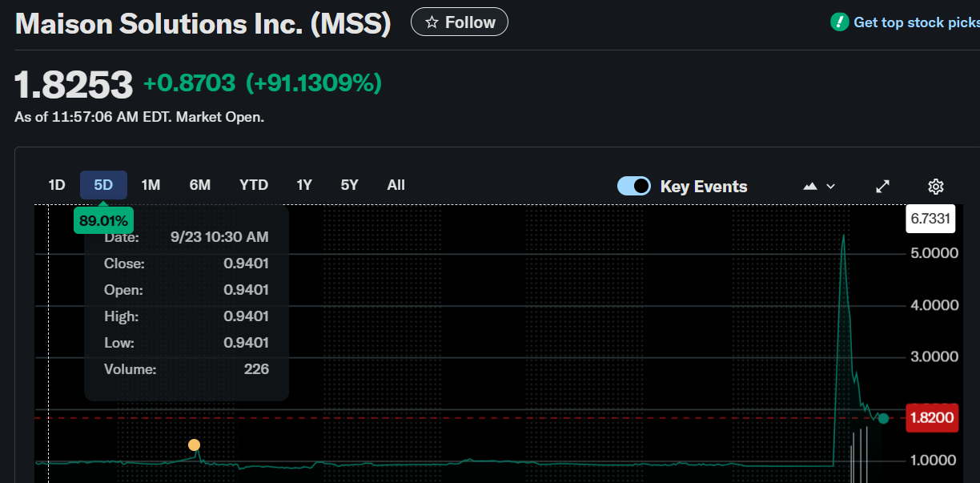Click the Volume value 226
This screenshot has height=483, width=980.
click(257, 369)
